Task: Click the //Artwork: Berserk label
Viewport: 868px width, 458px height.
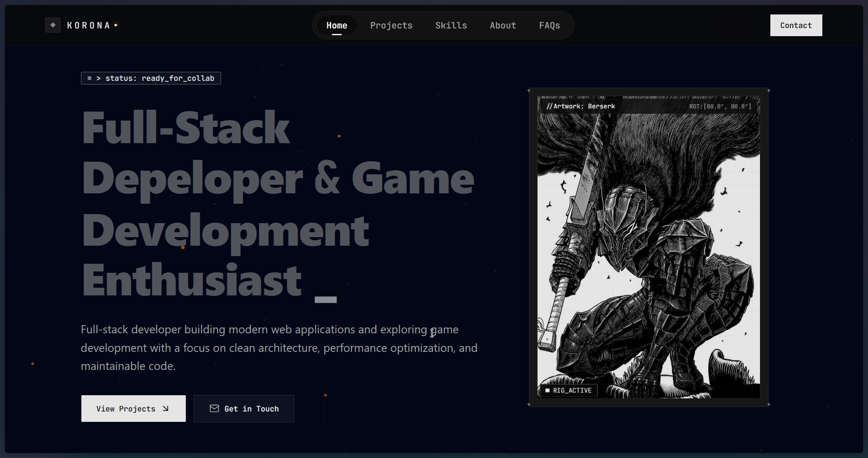Action: 580,106
